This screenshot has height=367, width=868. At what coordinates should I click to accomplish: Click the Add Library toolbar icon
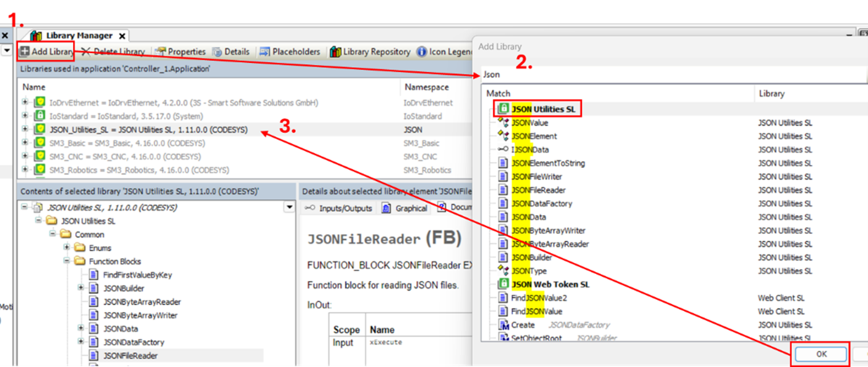click(25, 52)
